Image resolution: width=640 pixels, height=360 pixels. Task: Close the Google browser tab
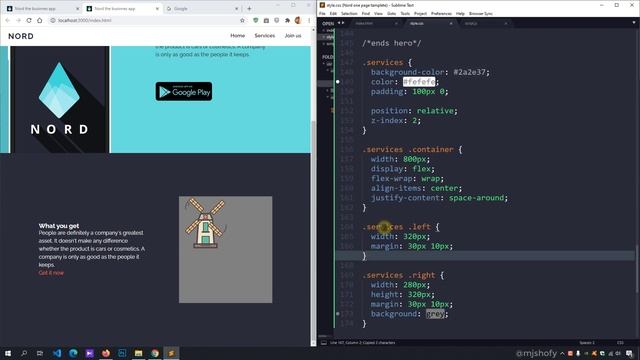[236, 9]
